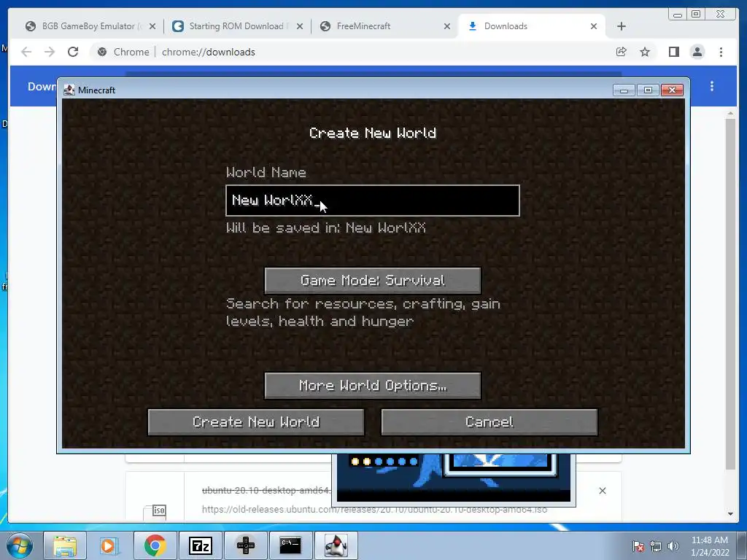Click Create New World button
This screenshot has width=747, height=560.
pos(256,422)
